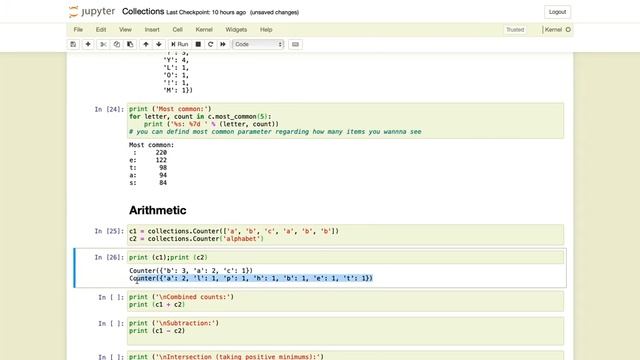Click the output row 't: 98'

(148, 168)
